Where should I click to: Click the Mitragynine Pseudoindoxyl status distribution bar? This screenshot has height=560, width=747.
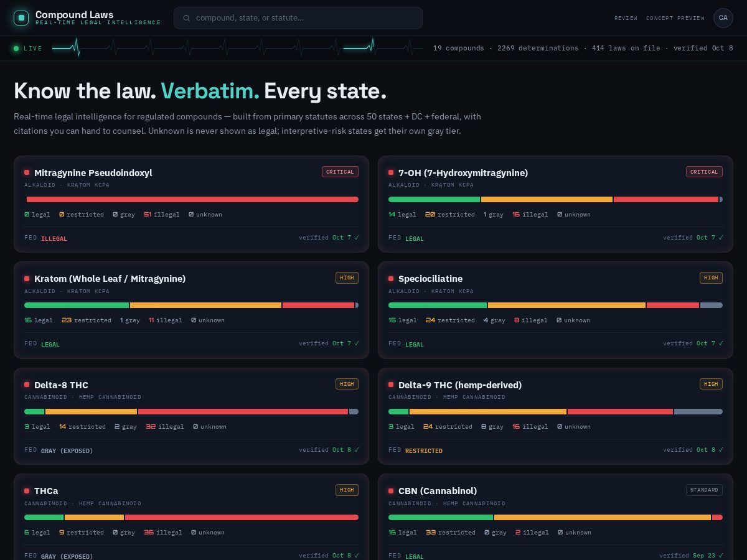[x=191, y=200]
